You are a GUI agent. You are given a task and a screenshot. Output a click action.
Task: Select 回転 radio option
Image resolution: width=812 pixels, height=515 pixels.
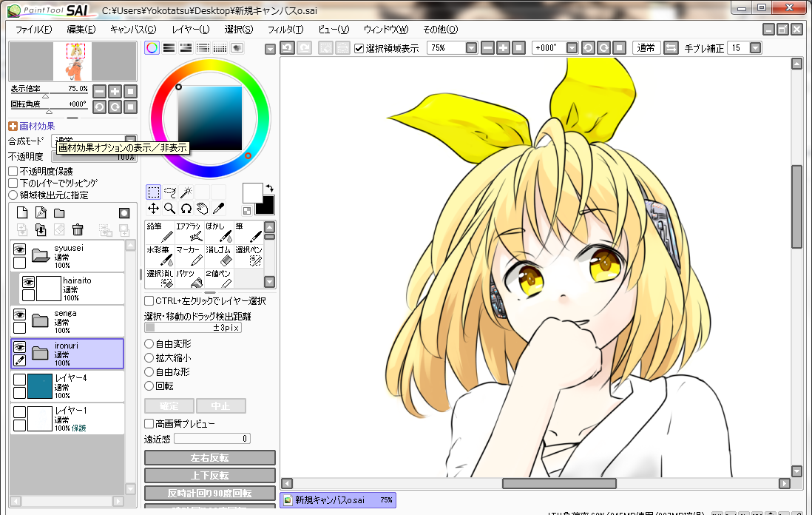[x=149, y=386]
